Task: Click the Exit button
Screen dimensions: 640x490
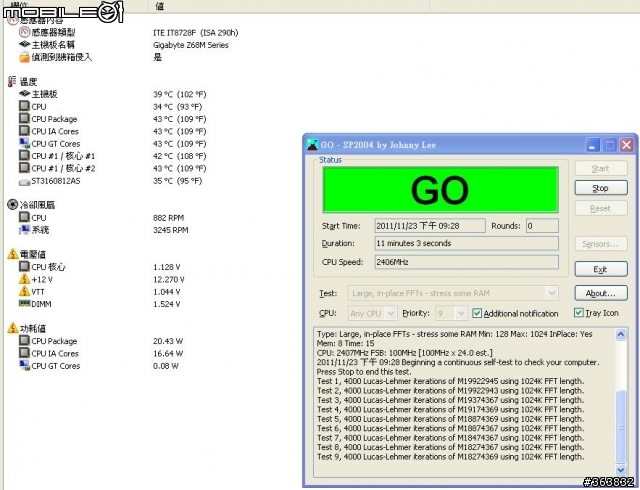Action: pos(601,269)
